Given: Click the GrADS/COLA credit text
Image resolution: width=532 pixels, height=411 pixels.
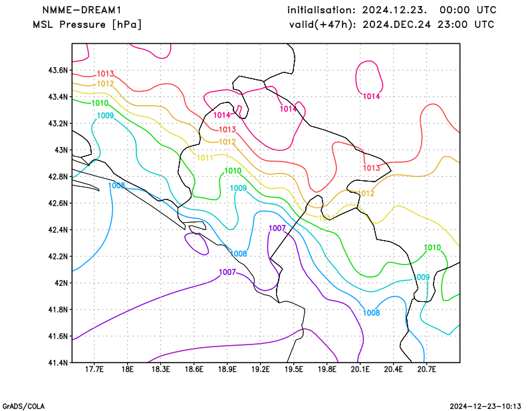Looking at the screenshot, I should point(23,406).
